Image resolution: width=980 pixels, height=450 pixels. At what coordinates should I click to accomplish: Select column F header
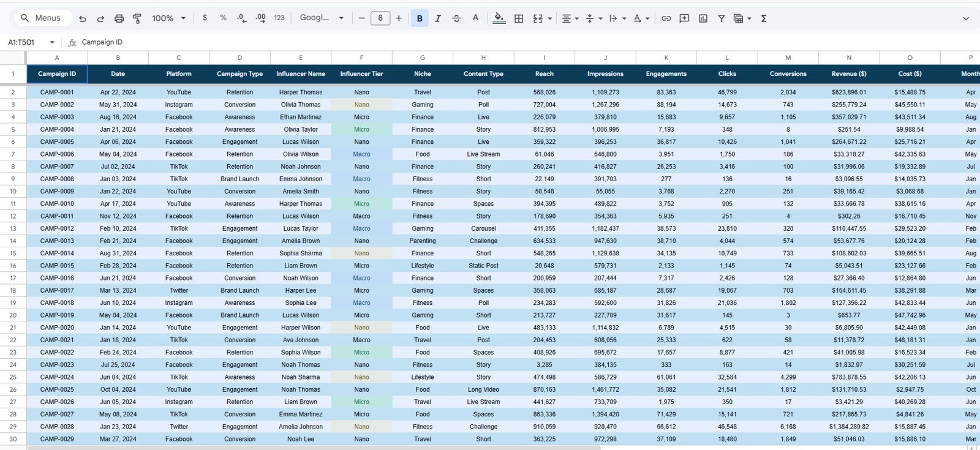361,58
